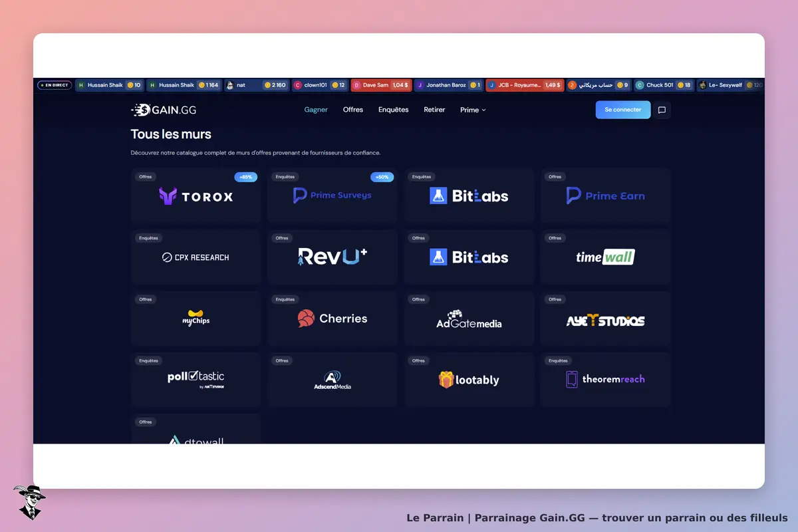Open the polltastic survey wall
This screenshot has height=532, width=798.
tap(196, 380)
